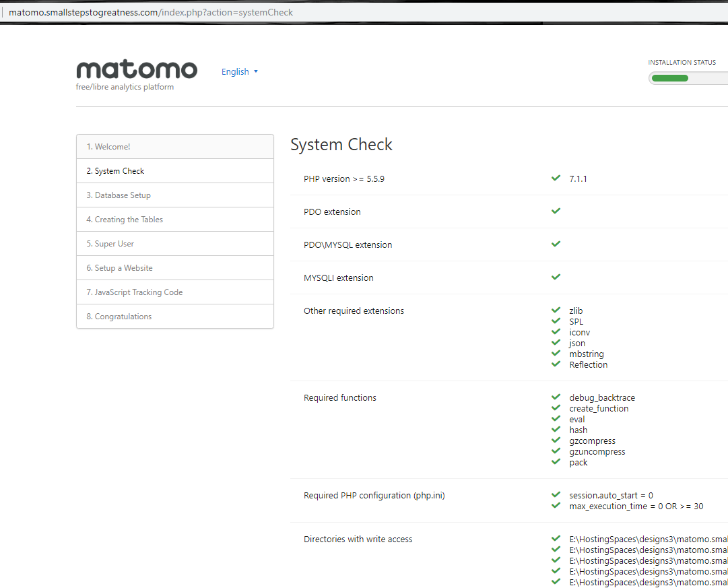The height and width of the screenshot is (588, 728).
Task: Select step 4. Creating the Tables
Action: coord(175,219)
